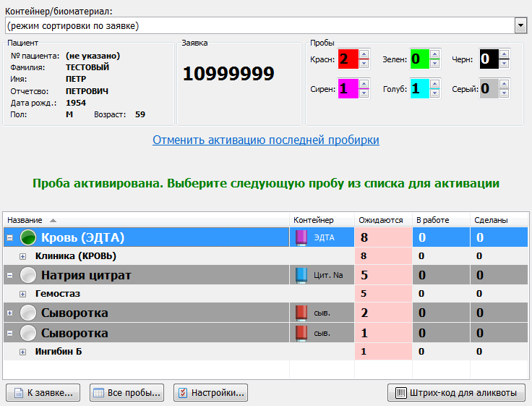532x406 pixels.
Task: Collapse the Кровь (ЭДТА) group
Action: pyautogui.click(x=9, y=237)
